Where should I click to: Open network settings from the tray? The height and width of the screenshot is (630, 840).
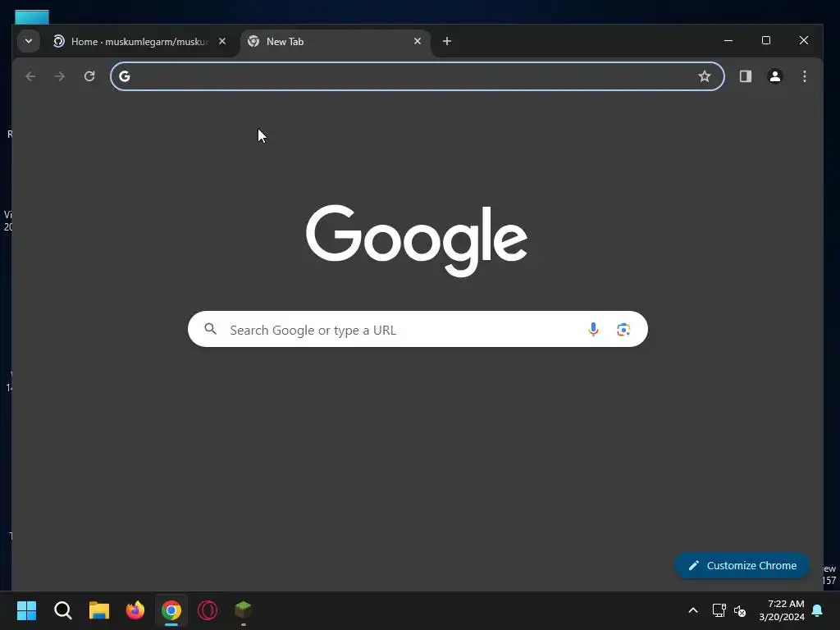(x=719, y=610)
